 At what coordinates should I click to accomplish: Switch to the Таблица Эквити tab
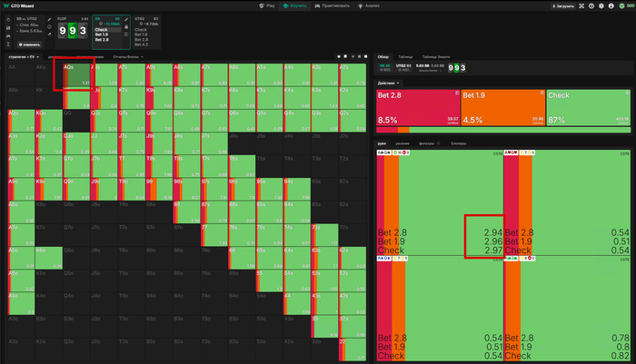tap(436, 57)
